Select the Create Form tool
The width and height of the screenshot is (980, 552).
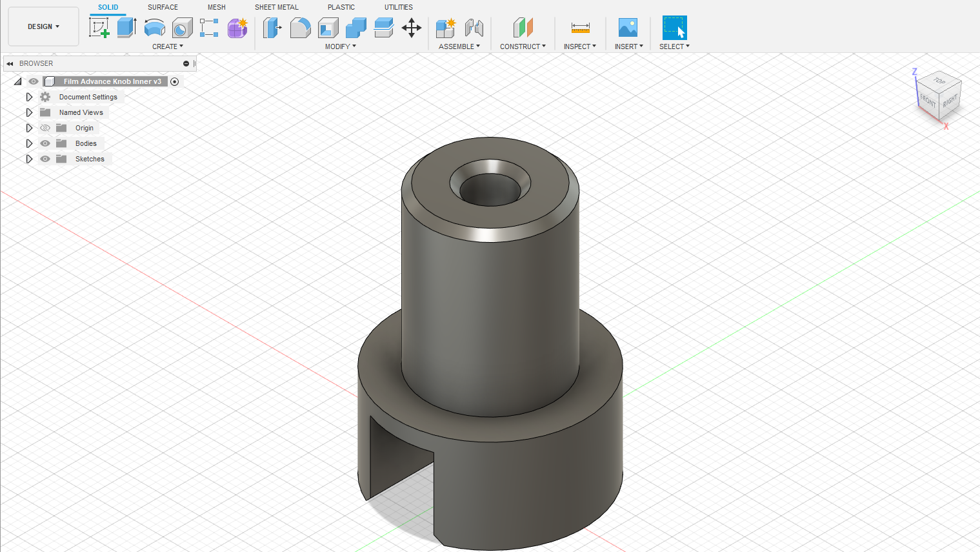tap(237, 28)
